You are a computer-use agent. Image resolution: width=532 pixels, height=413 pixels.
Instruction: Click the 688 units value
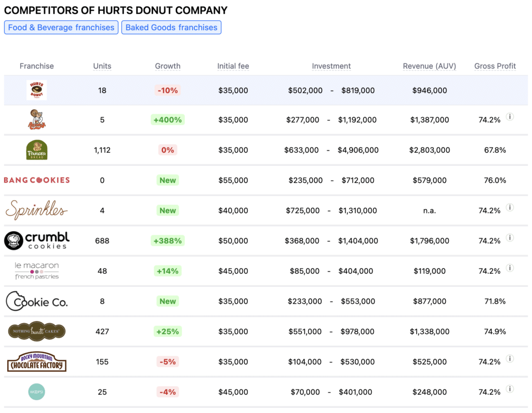click(x=102, y=241)
